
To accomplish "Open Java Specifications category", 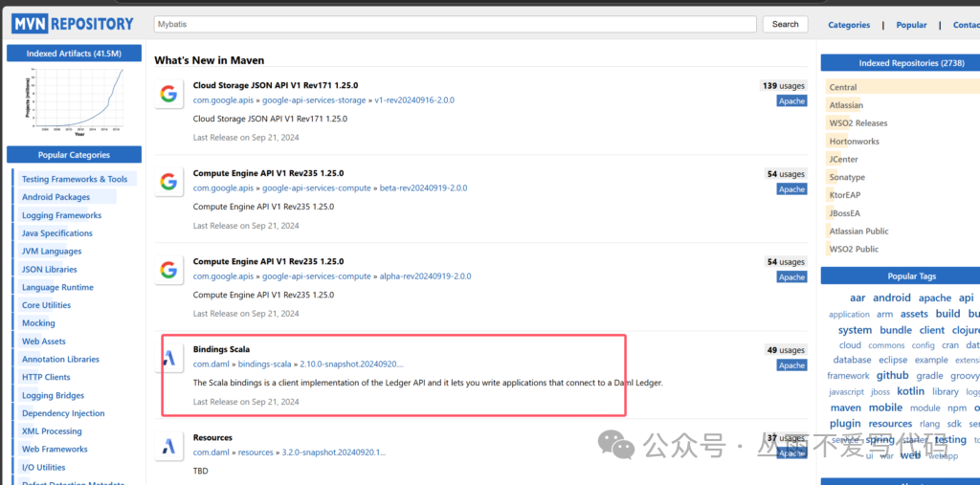I will tap(56, 233).
